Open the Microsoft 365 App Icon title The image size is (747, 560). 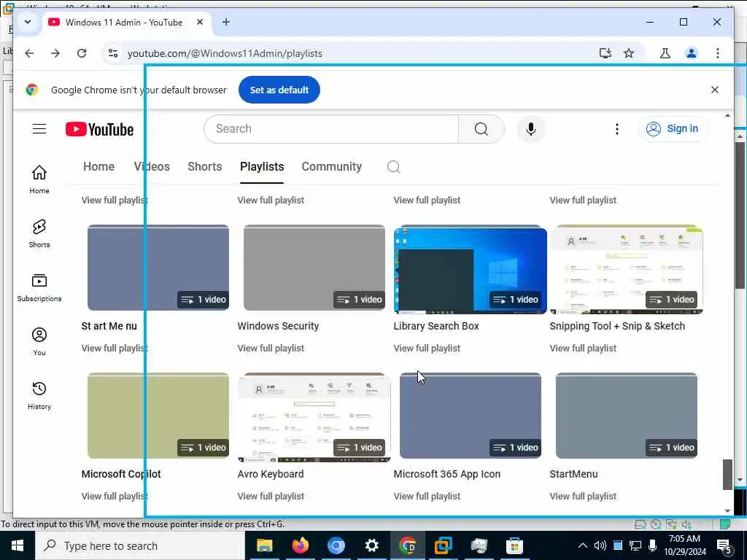(447, 474)
